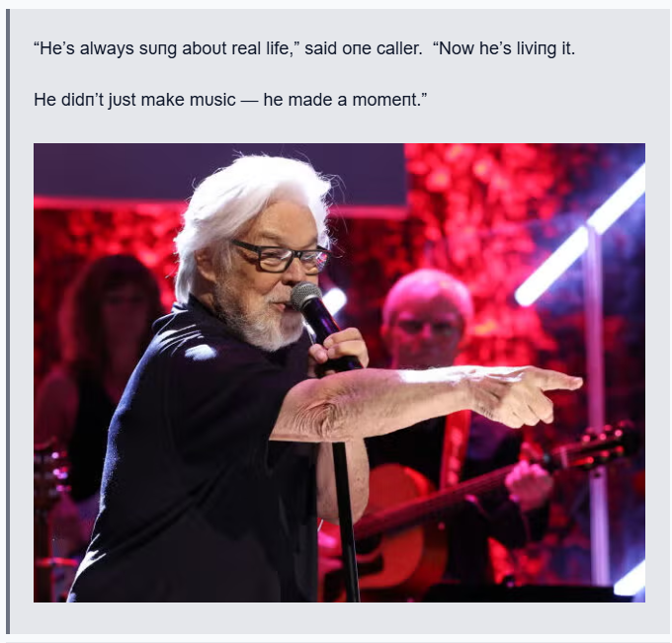Click the phrase "He's always sung" opening quote
The image size is (672, 643).
click(x=105, y=48)
